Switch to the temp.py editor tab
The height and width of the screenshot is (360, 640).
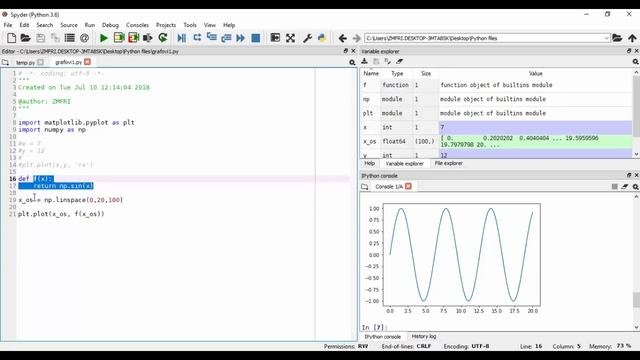25,62
